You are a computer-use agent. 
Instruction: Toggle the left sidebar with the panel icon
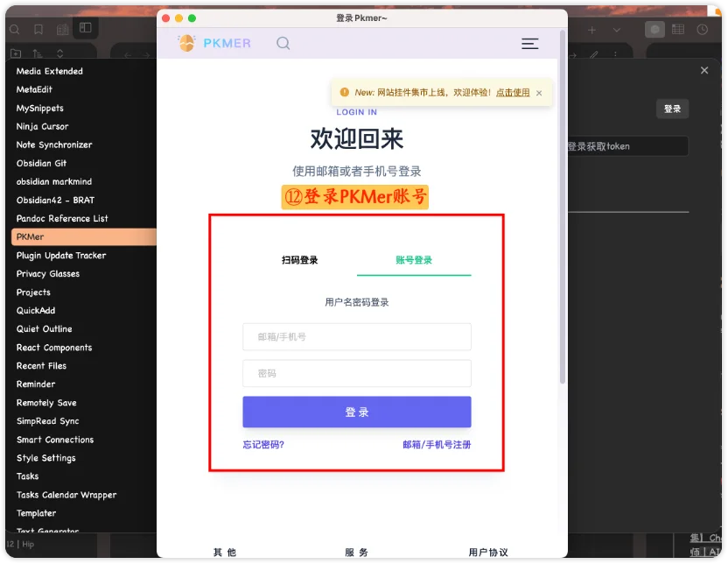[x=84, y=28]
